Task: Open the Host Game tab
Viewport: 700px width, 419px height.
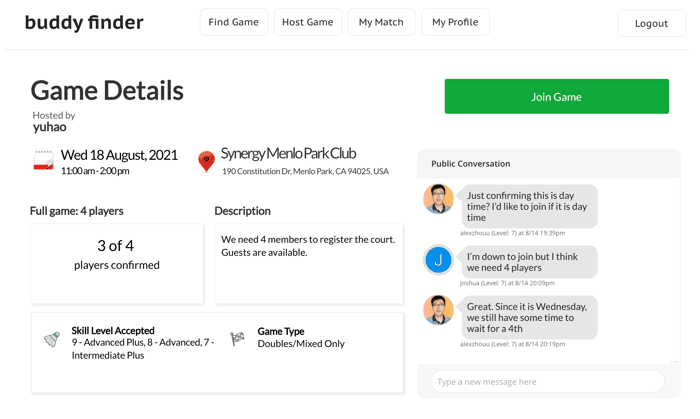Action: pos(308,22)
